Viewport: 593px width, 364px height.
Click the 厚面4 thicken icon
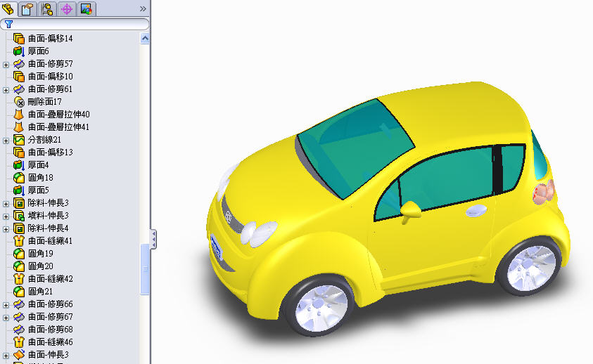tap(19, 165)
